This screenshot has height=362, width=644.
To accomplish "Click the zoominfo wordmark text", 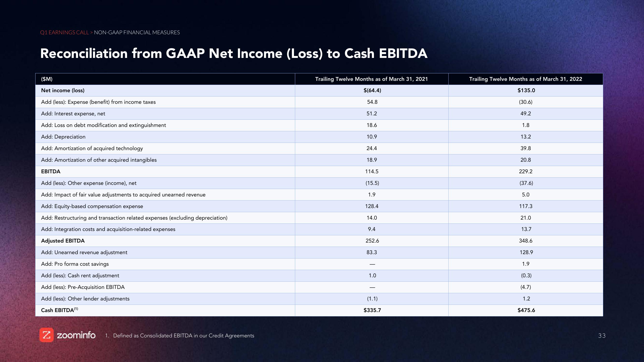I will [x=76, y=335].
